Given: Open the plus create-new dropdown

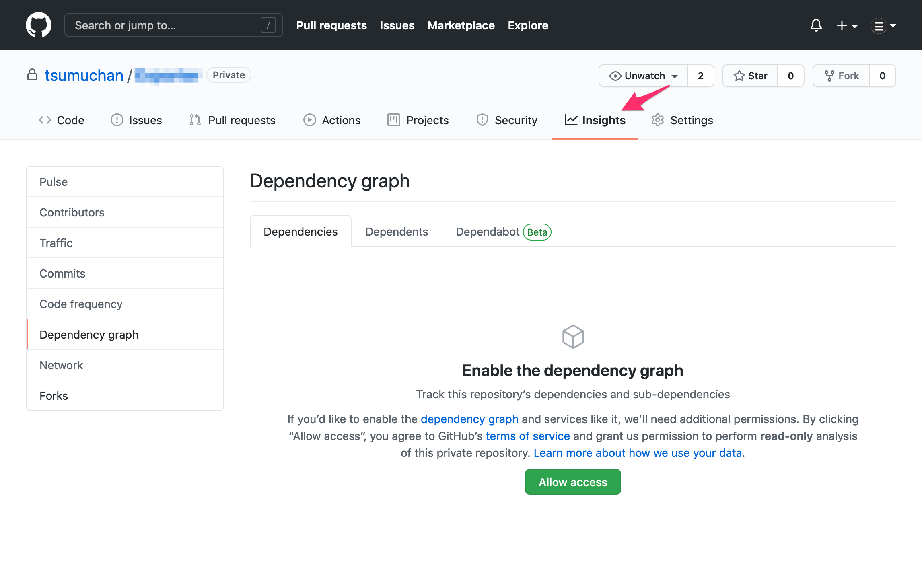Looking at the screenshot, I should point(847,25).
